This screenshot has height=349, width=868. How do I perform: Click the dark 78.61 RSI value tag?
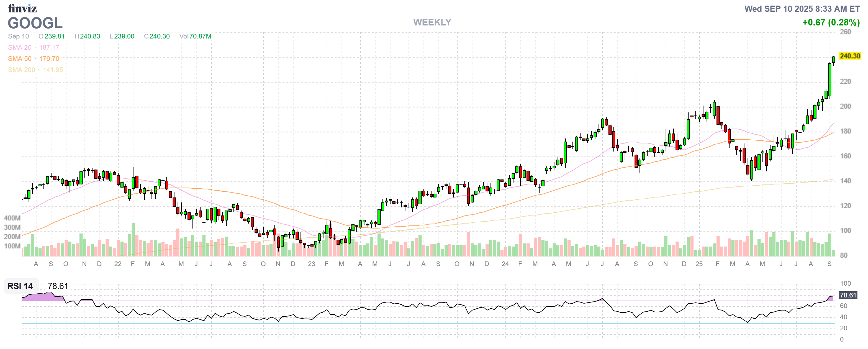848,295
